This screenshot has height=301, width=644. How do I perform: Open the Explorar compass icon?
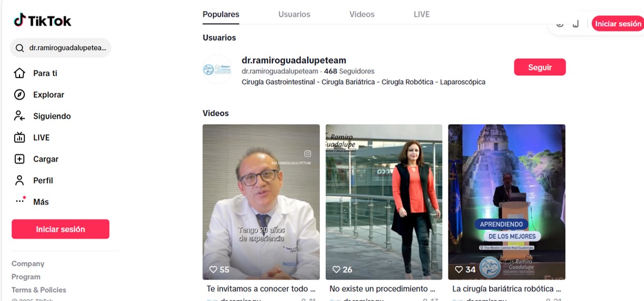[19, 95]
